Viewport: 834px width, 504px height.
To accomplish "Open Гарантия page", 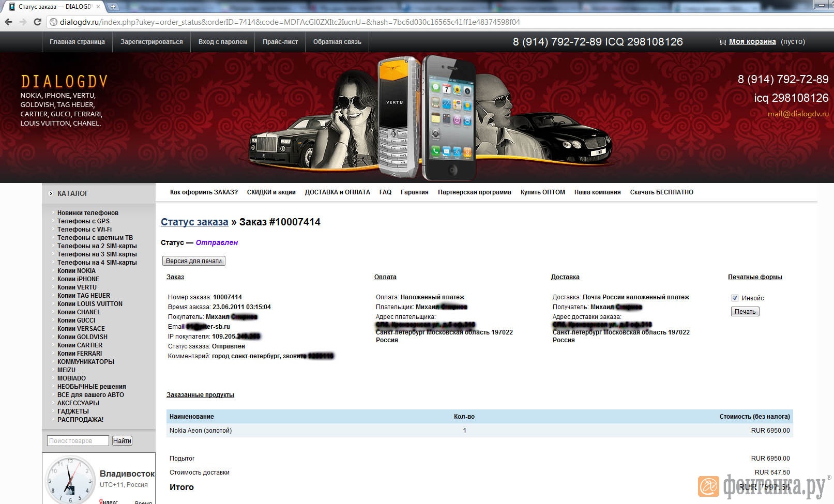I will [x=415, y=192].
